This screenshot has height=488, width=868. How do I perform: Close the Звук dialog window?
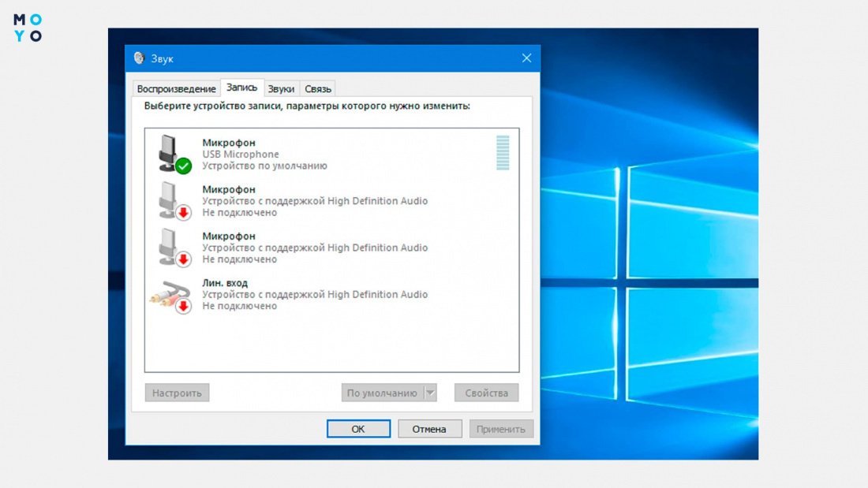tap(526, 58)
